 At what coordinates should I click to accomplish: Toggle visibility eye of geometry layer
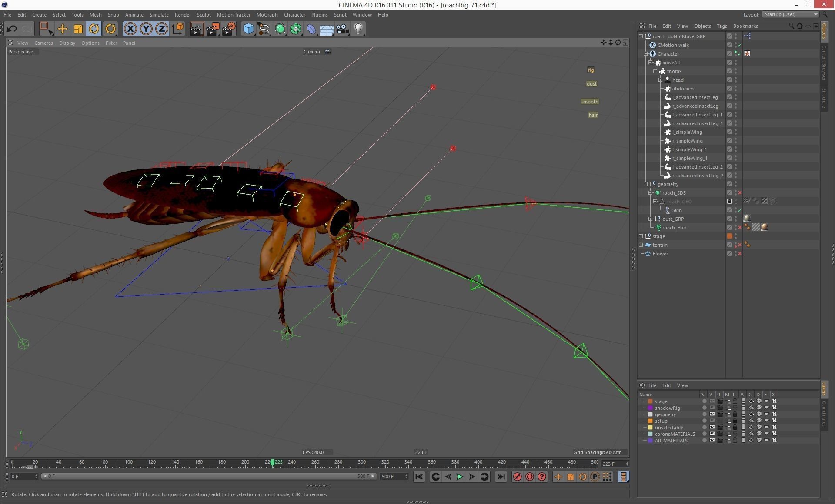(x=712, y=414)
